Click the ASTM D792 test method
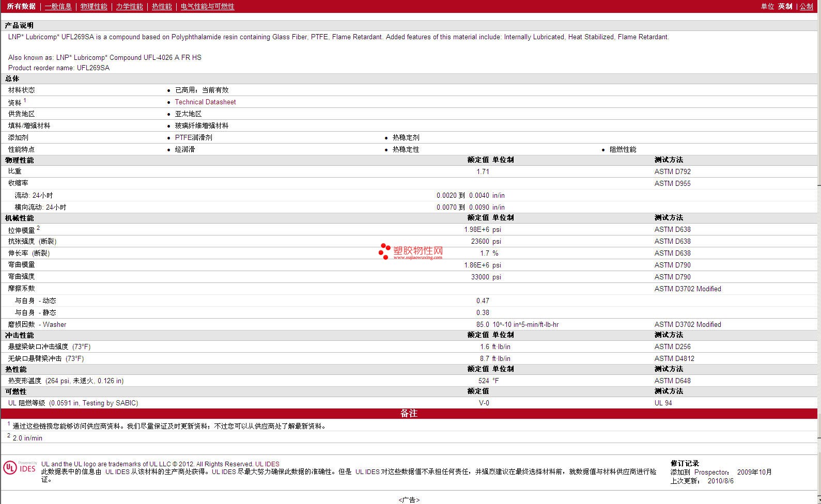 click(672, 171)
